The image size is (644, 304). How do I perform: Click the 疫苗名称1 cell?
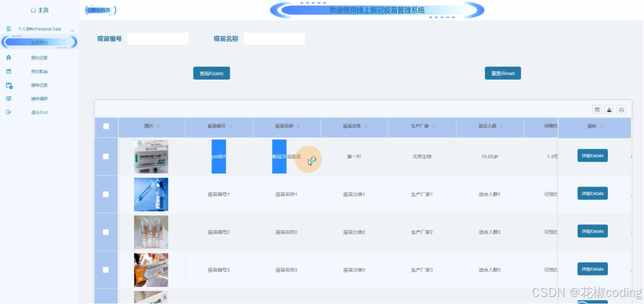287,194
